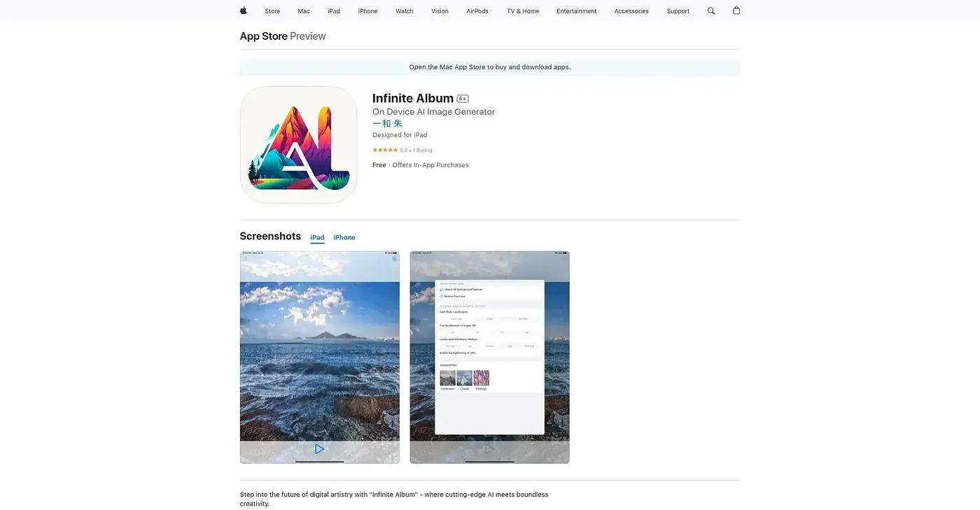
Task: Play the first iPad screenshot video
Action: coord(319,449)
